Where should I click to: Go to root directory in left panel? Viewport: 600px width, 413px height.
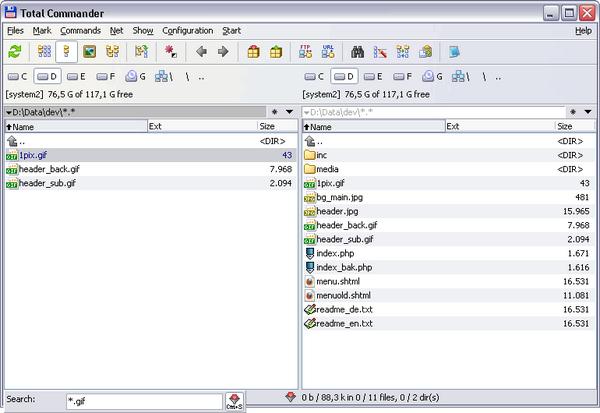coord(188,77)
